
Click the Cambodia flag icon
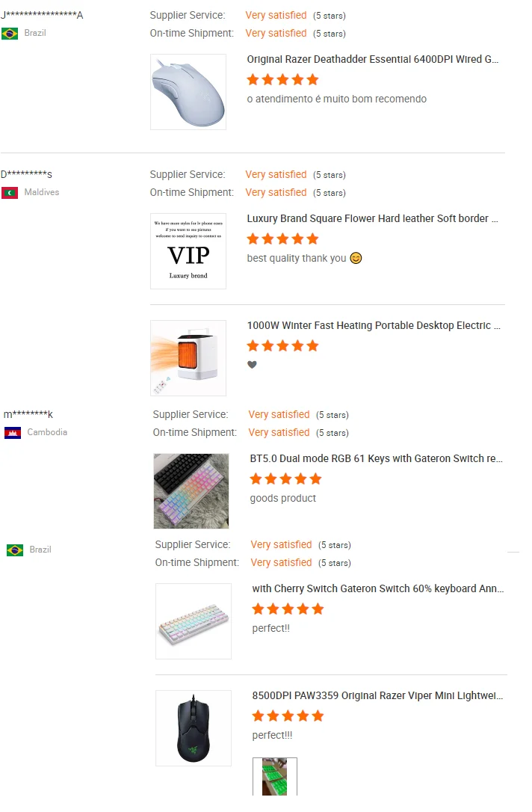coord(13,433)
